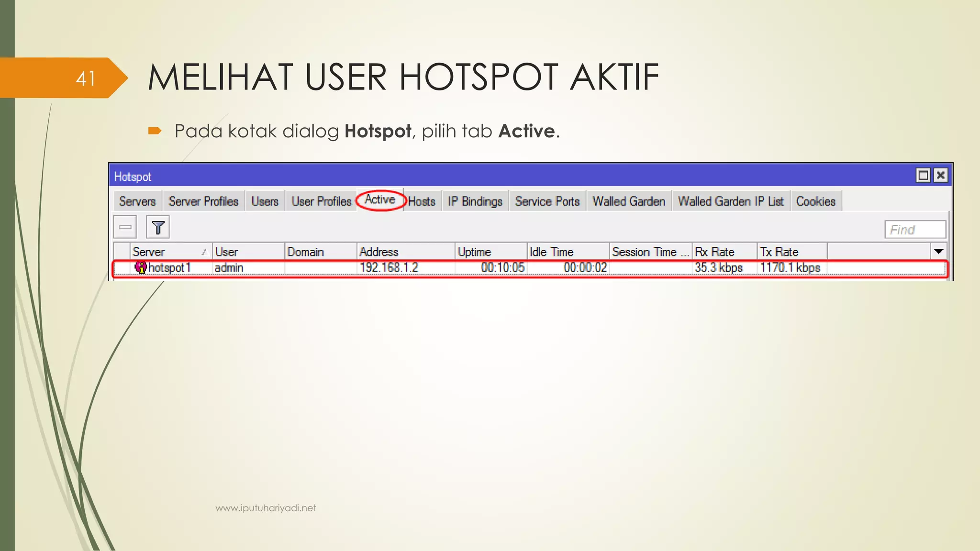The width and height of the screenshot is (980, 551).
Task: Select the Active tab
Action: point(380,199)
